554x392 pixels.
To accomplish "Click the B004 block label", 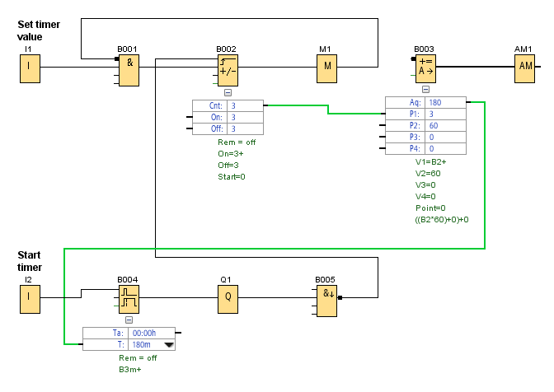I will click(127, 280).
